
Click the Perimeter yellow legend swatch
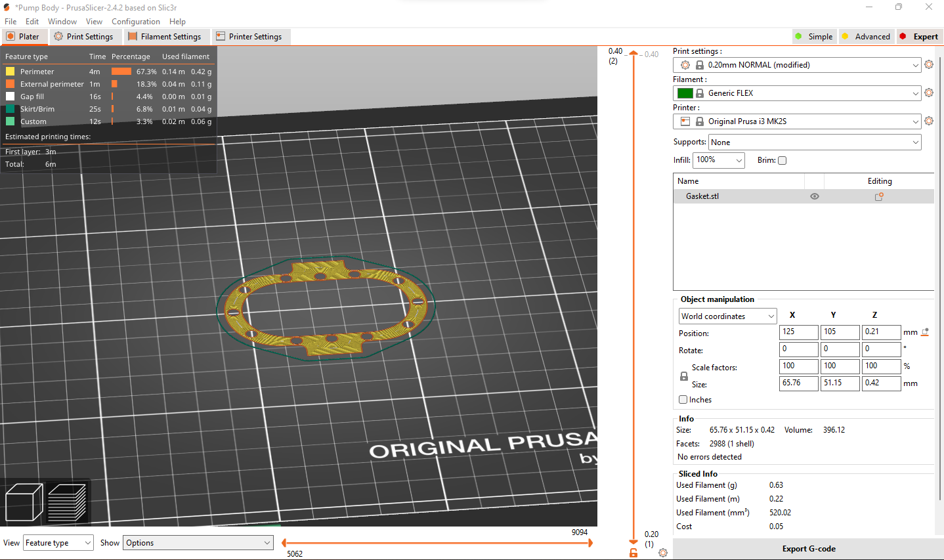pos(11,72)
